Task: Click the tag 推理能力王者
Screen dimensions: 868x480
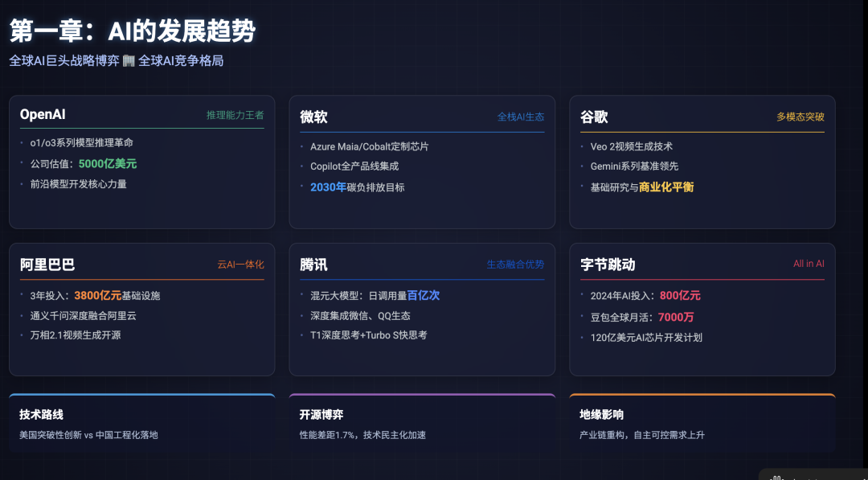Action: click(235, 115)
